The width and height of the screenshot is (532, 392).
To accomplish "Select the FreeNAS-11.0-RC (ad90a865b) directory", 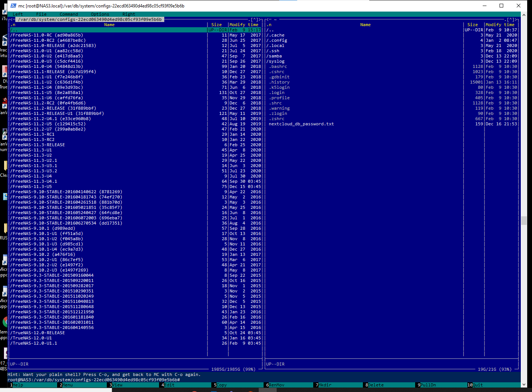I will (x=136, y=35).
